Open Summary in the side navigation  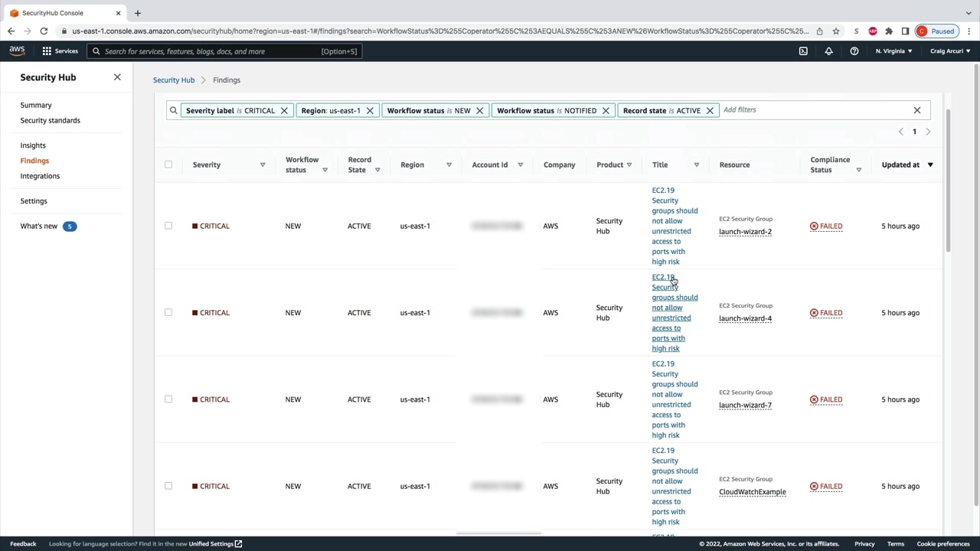click(x=36, y=105)
